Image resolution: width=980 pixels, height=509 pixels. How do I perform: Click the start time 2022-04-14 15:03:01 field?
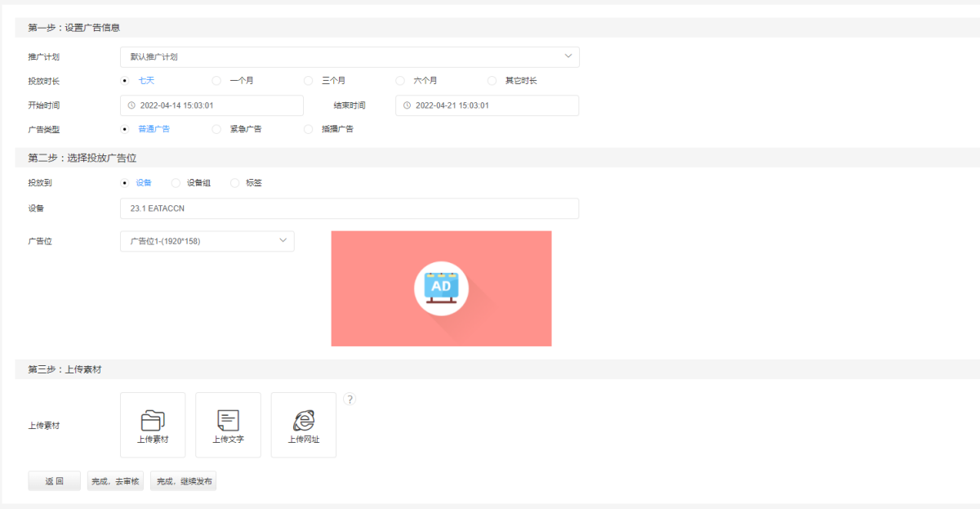[212, 105]
